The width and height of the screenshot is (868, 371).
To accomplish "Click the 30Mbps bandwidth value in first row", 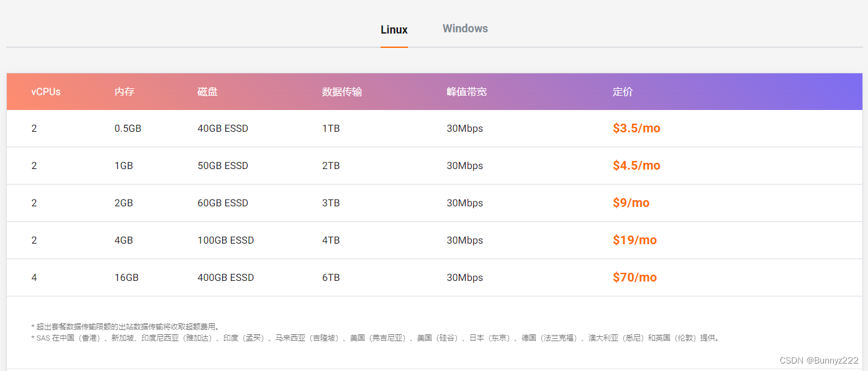I will [465, 128].
